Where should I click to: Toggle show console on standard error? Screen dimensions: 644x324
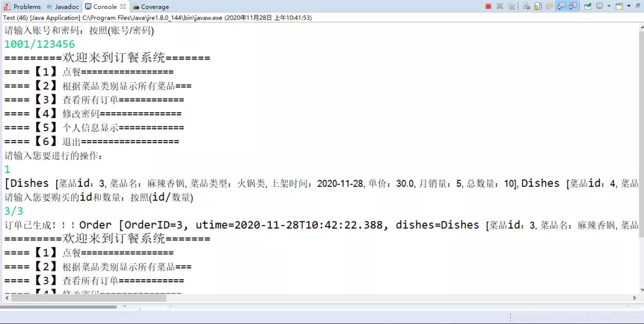pos(572,6)
